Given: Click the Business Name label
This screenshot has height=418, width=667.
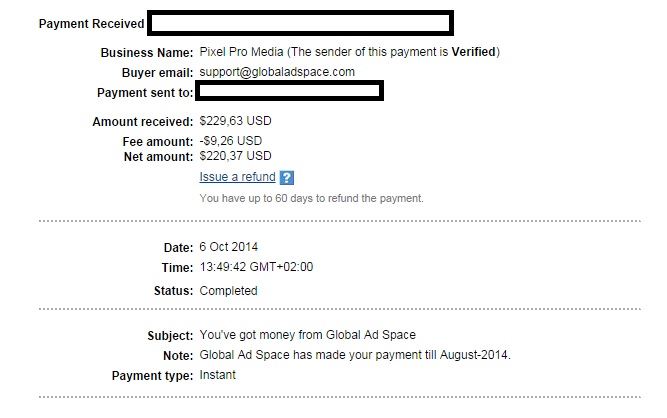Looking at the screenshot, I should (147, 52).
